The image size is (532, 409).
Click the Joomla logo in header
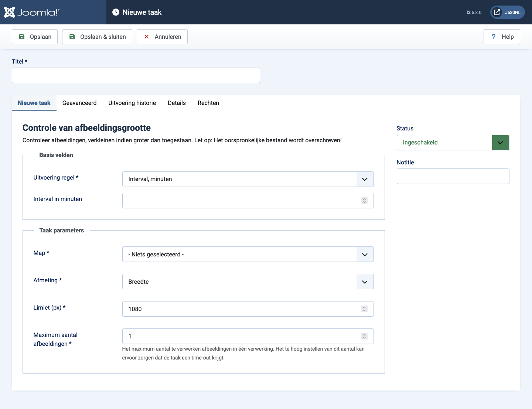click(x=31, y=12)
